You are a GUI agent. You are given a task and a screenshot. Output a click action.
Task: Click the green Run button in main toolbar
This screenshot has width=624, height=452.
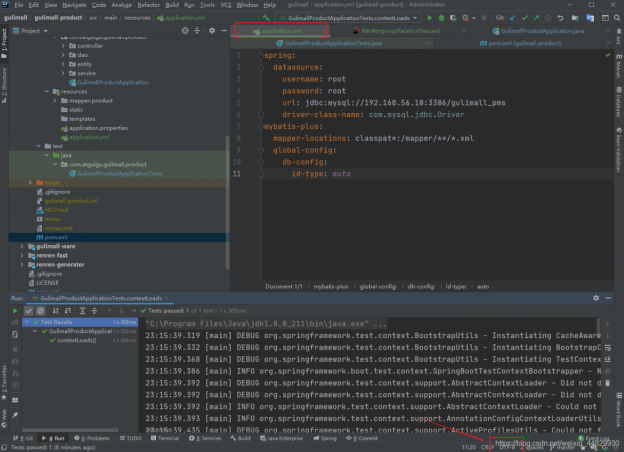(x=429, y=18)
